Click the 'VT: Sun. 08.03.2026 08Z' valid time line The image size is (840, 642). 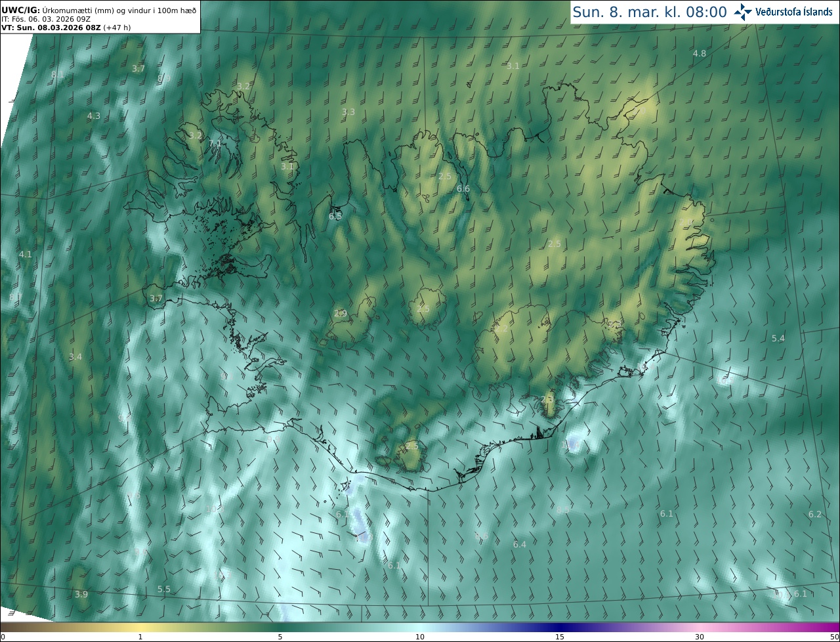pos(52,28)
